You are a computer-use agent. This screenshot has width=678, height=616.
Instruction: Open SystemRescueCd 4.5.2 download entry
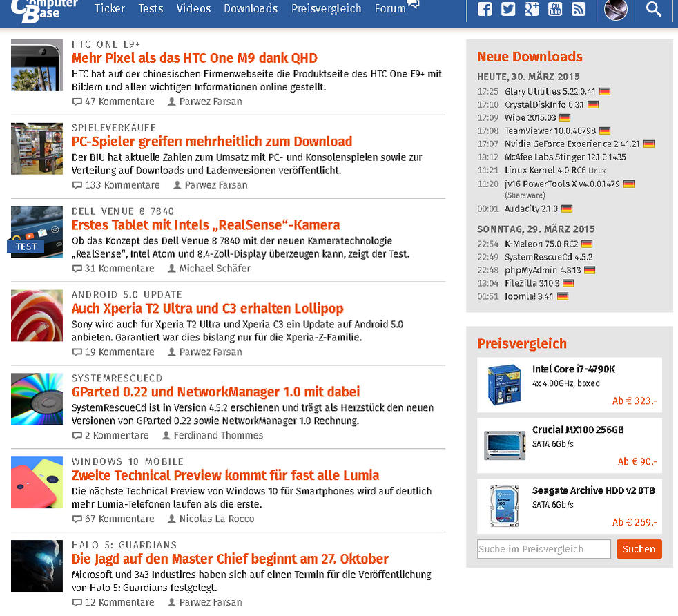coord(548,257)
